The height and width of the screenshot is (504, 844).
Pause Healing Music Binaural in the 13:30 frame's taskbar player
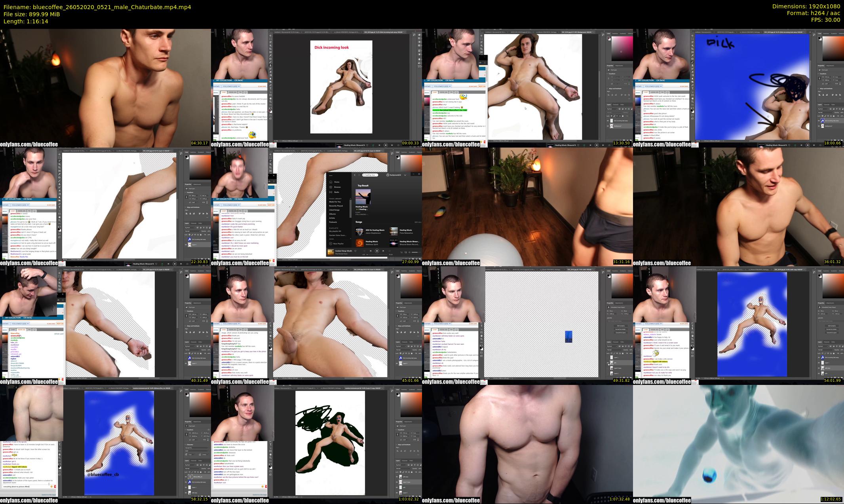tap(597, 145)
